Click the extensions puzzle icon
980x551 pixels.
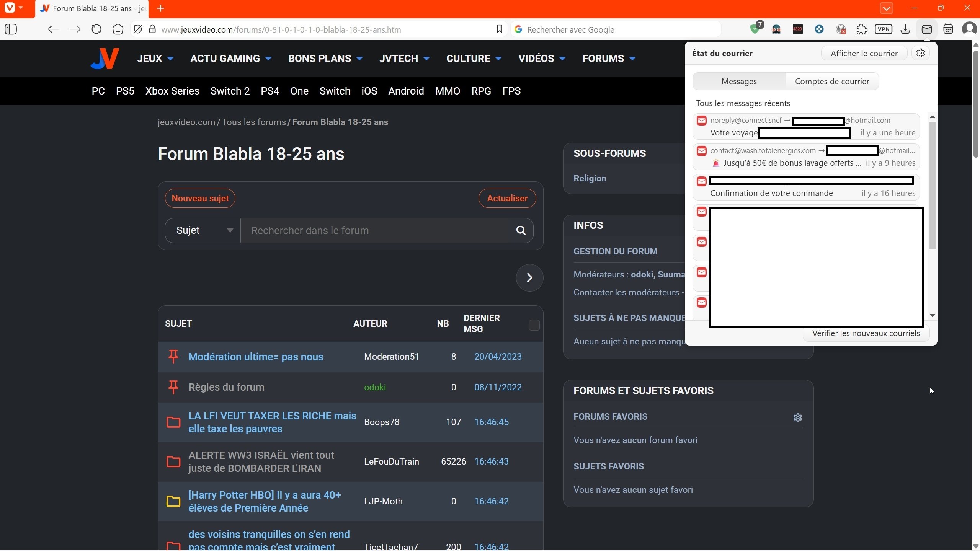862,29
